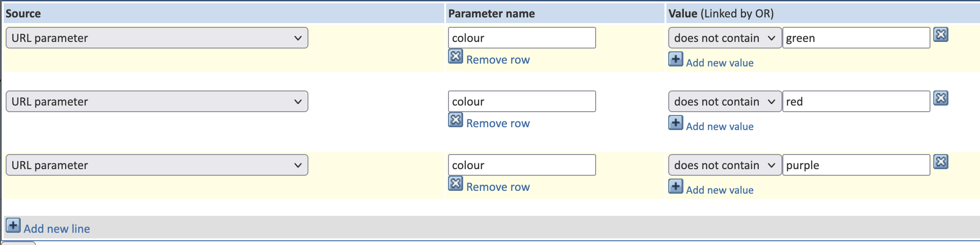Open 'does not contain' dropdown beside green
Screen dimensions: 980x245
(725, 38)
